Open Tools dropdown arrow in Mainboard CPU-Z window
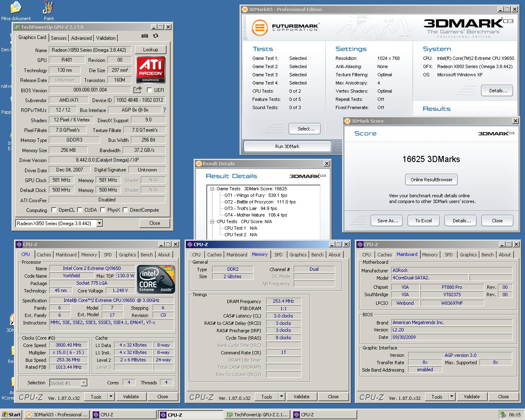This screenshot has height=420, width=525. coord(452,397)
